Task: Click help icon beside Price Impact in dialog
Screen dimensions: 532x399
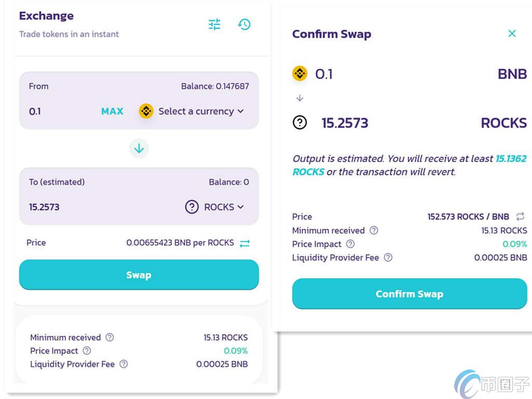Action: pos(350,244)
